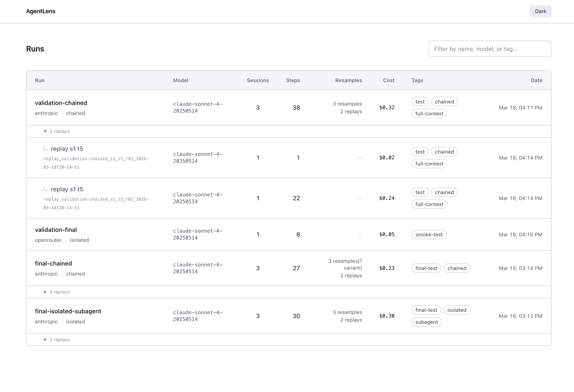Click the filter runs input field
Screen dimensions: 574x392
tap(490, 49)
